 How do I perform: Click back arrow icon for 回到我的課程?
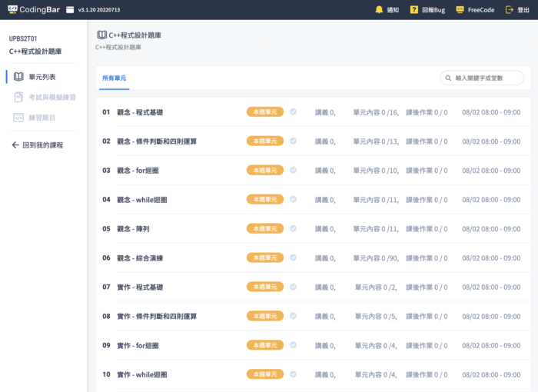click(15, 145)
